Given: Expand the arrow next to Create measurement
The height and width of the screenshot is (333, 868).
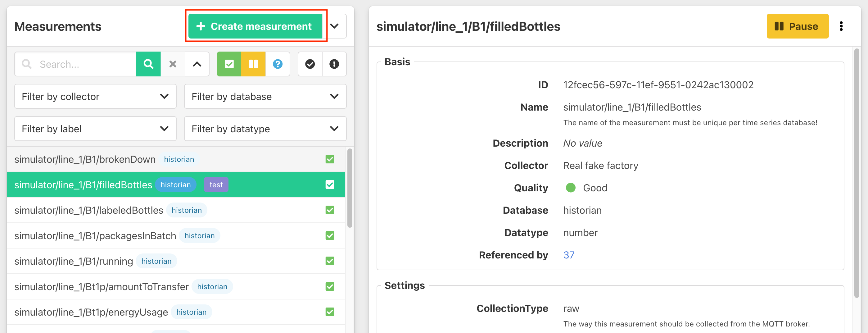Looking at the screenshot, I should click(334, 26).
